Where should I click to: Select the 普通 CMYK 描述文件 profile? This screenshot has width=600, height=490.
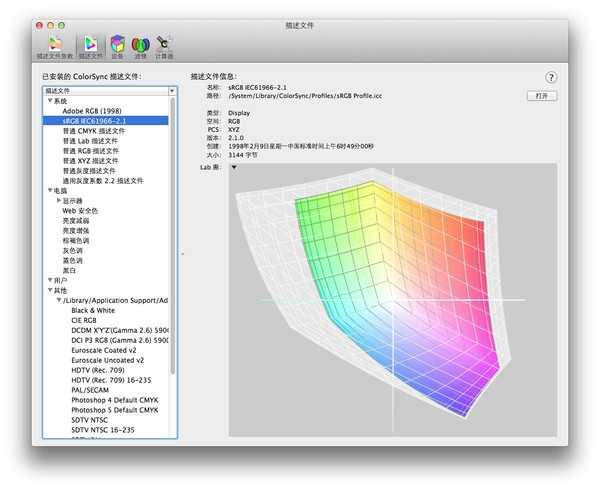pyautogui.click(x=93, y=130)
